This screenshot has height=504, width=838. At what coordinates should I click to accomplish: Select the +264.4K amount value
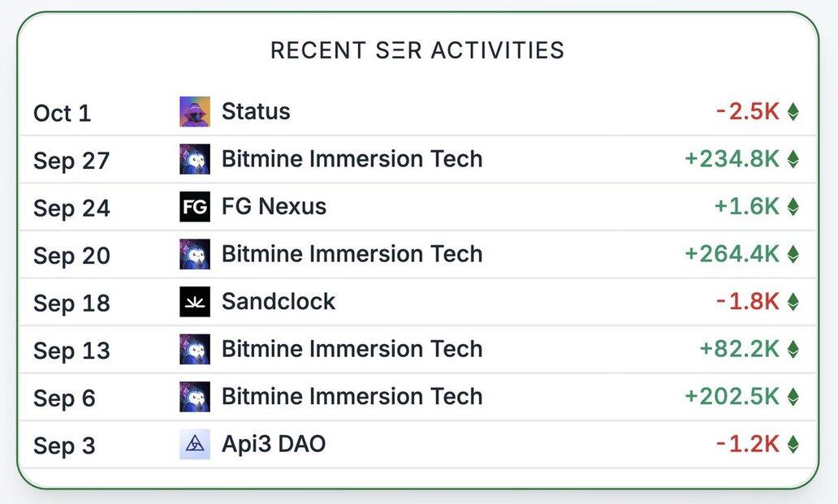click(x=732, y=254)
